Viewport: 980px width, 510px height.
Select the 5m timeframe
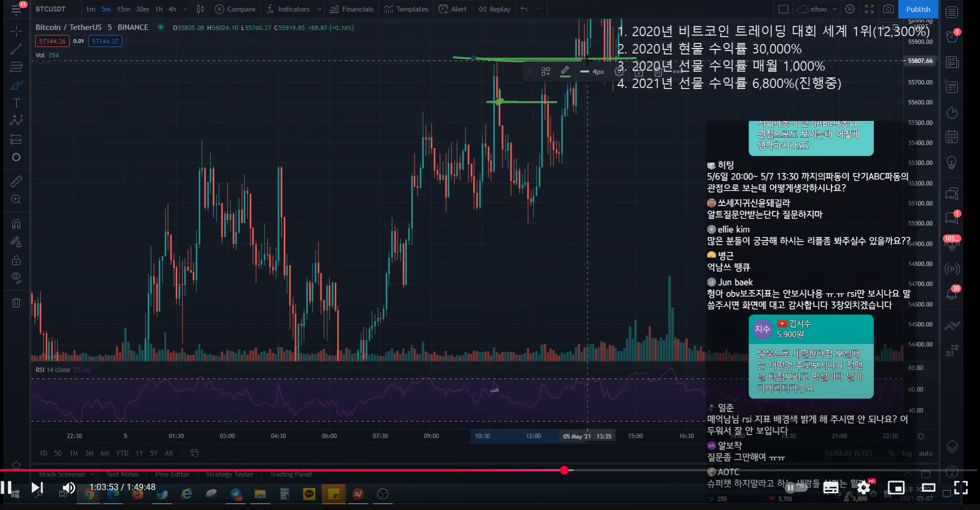pos(105,9)
